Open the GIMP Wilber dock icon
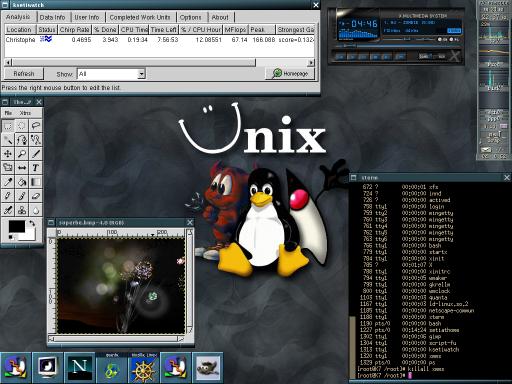 (x=207, y=367)
